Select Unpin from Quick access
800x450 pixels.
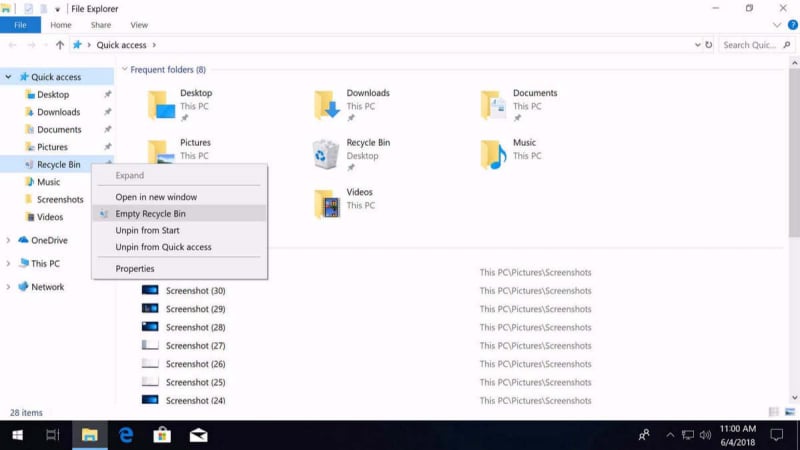point(163,247)
